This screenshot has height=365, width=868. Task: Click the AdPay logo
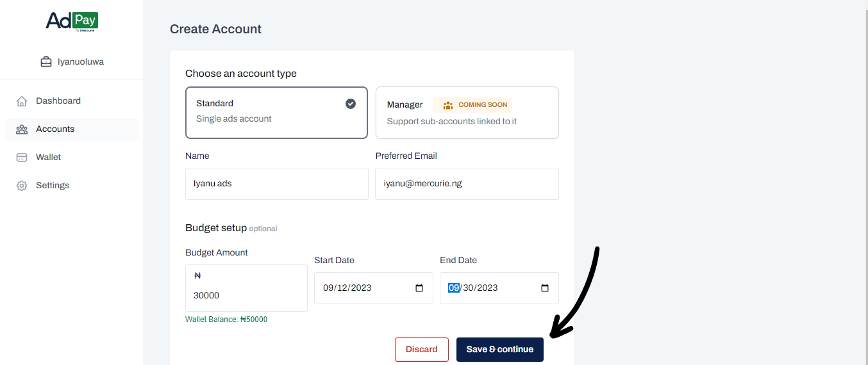(x=72, y=21)
